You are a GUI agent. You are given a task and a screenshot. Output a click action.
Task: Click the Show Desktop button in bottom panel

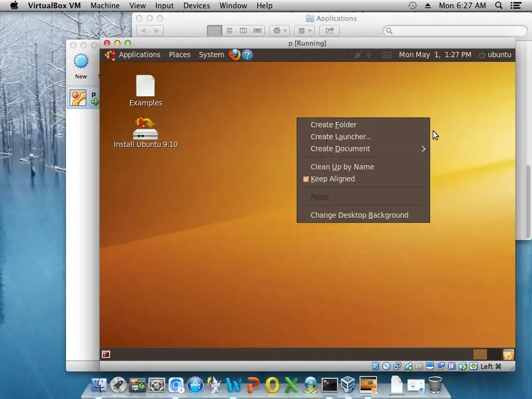tap(106, 354)
